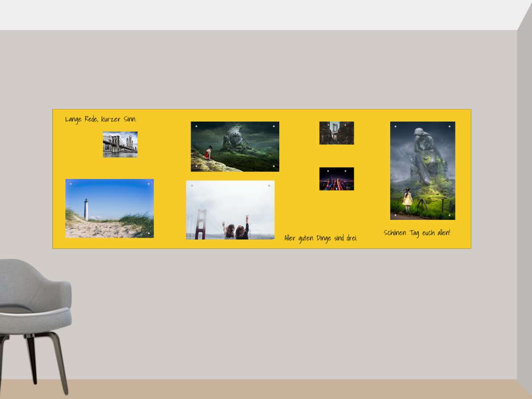
Task: Pick the Golden Gate Bridge photo with girls
Action: click(230, 210)
